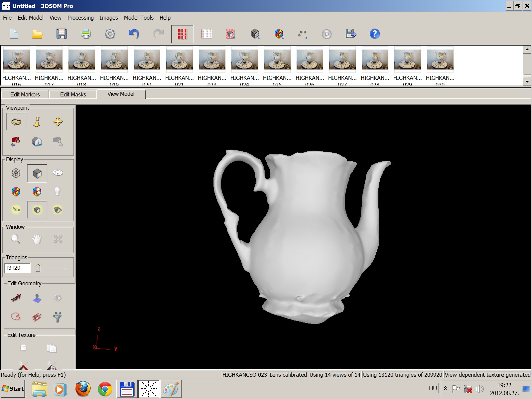Click the home view icon

(37, 142)
